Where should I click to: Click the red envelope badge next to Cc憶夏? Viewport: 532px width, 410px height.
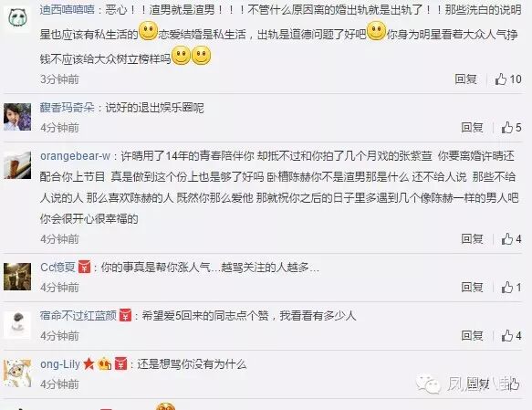[x=85, y=267]
